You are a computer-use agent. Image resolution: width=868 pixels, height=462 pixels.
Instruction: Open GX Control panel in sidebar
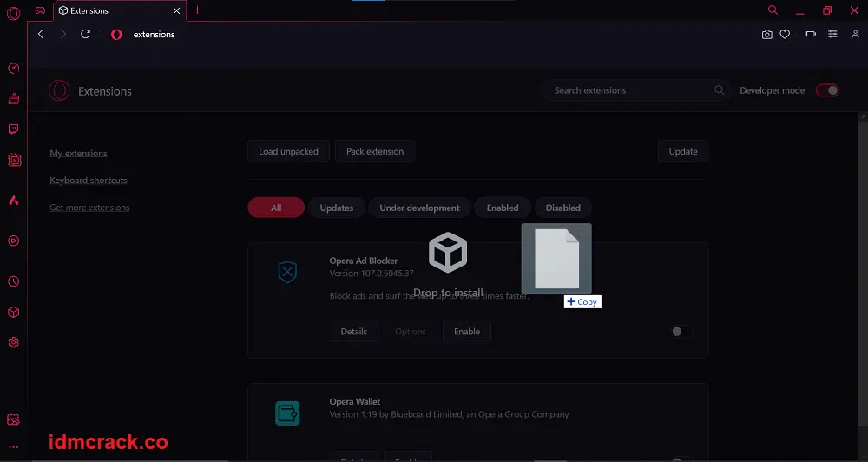[14, 68]
